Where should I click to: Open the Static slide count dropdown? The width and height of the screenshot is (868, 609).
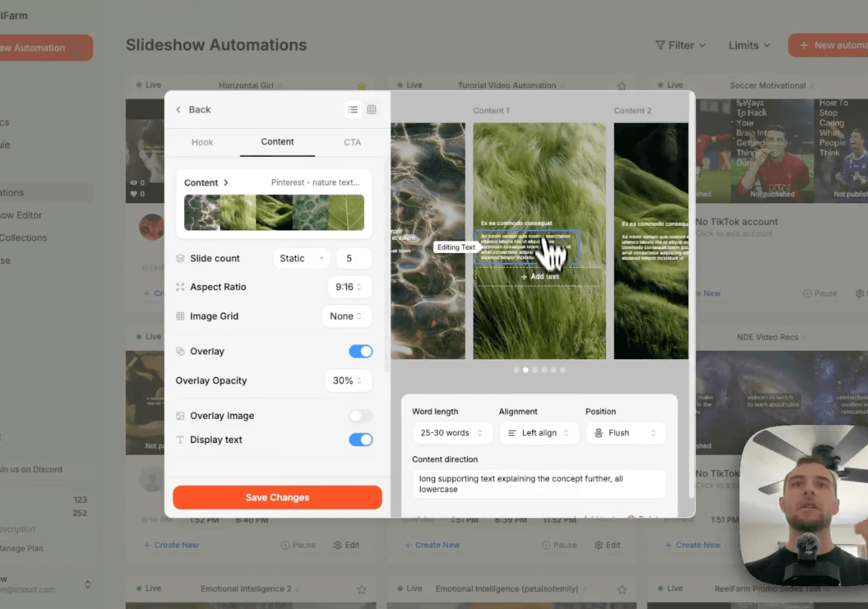301,258
